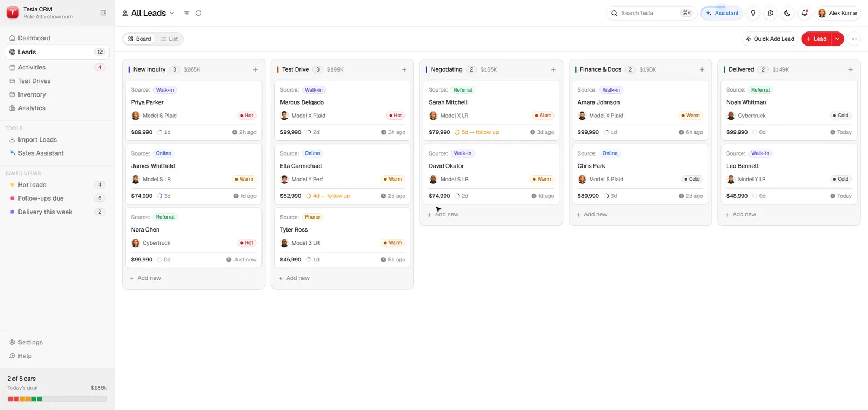The height and width of the screenshot is (410, 868).
Task: Select the Hot leads saved view
Action: click(x=57, y=185)
